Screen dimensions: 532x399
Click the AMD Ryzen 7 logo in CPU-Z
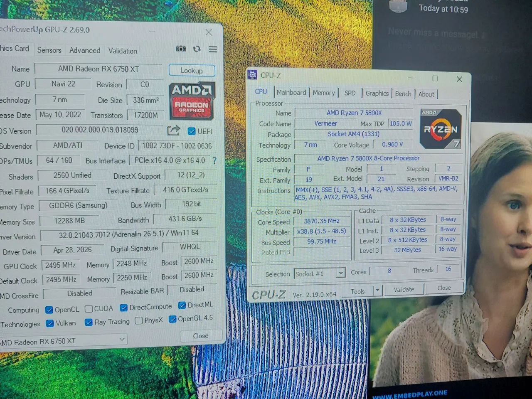click(x=441, y=128)
